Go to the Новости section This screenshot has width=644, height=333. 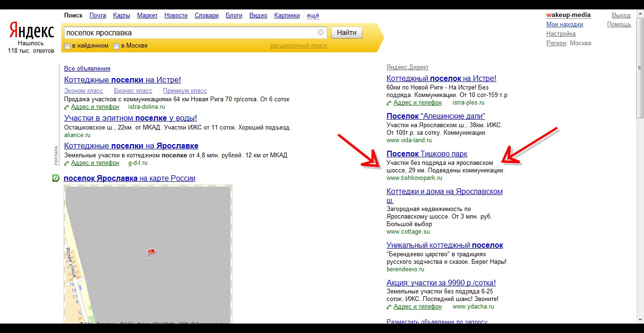pos(176,15)
